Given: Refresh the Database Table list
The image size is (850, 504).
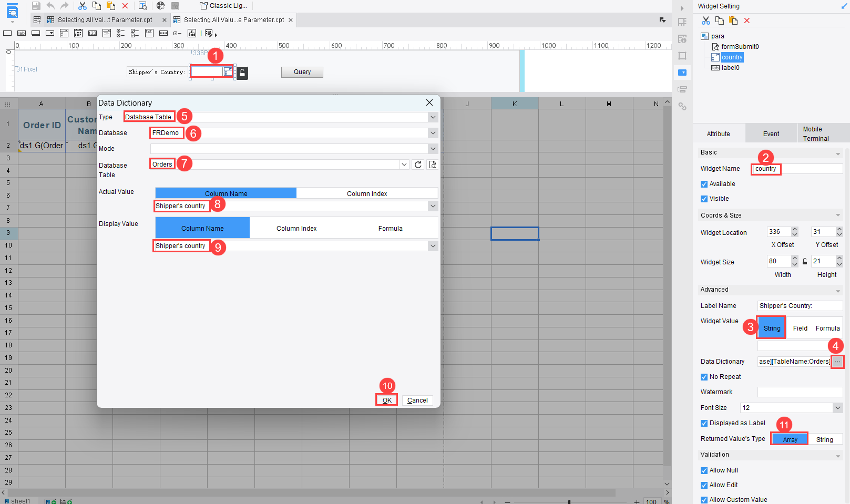Looking at the screenshot, I should point(418,164).
